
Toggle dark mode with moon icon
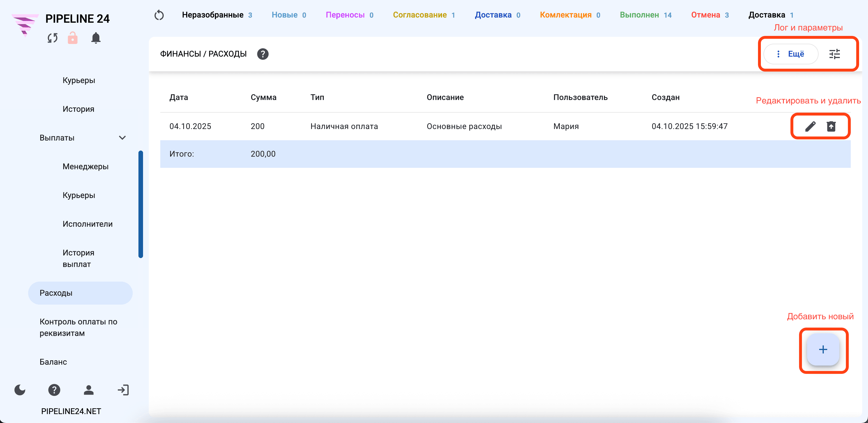pos(20,390)
